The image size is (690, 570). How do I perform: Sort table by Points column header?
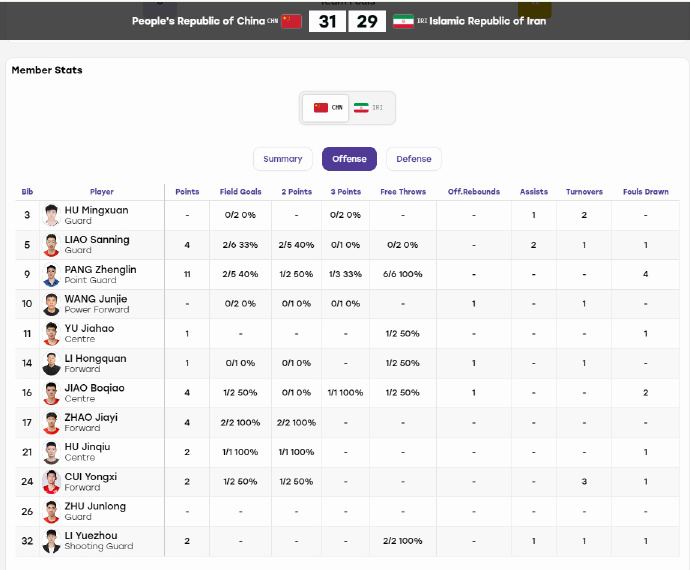pos(187,192)
